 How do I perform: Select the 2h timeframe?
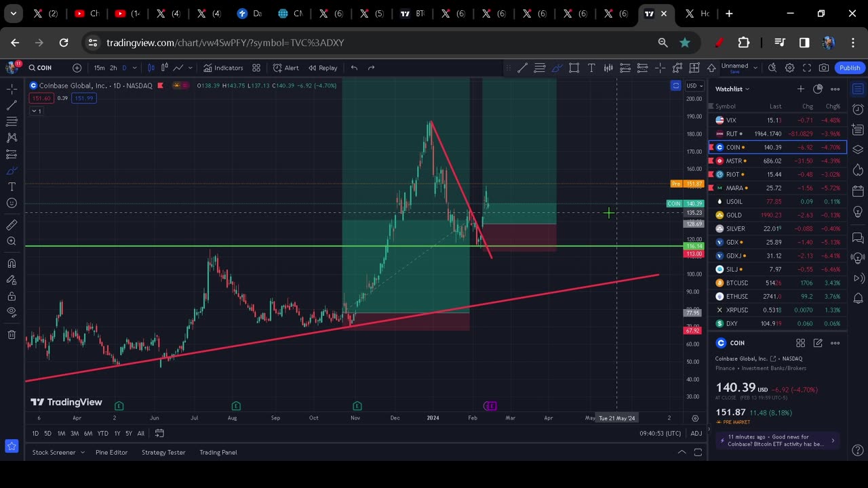point(113,68)
